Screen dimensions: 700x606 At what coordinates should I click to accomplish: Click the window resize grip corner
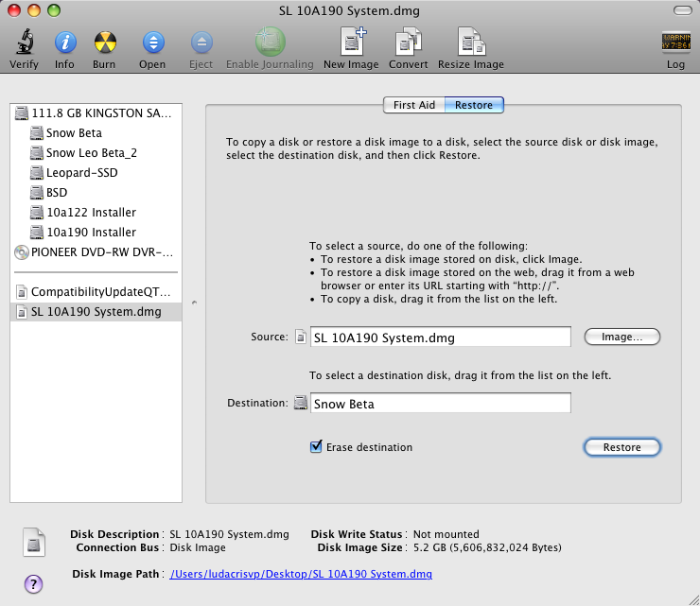[693, 599]
